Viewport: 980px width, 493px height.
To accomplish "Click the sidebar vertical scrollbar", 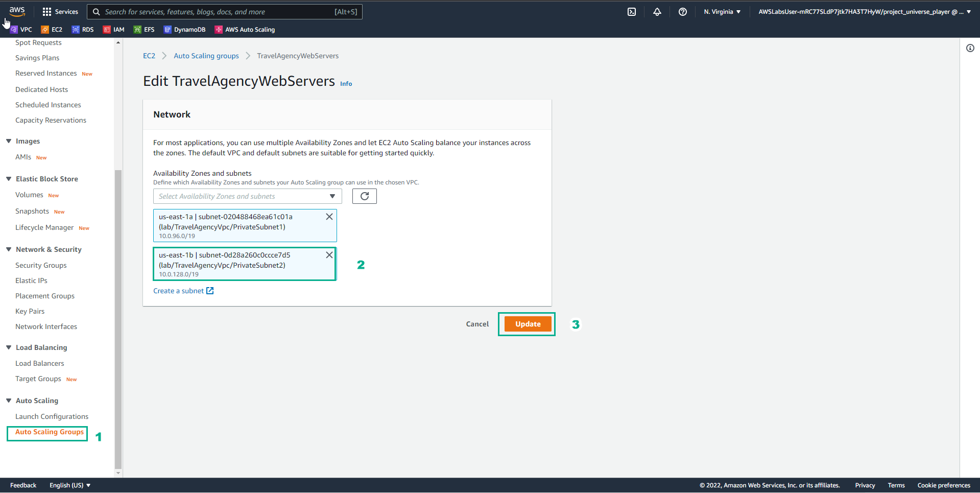I will click(x=118, y=319).
